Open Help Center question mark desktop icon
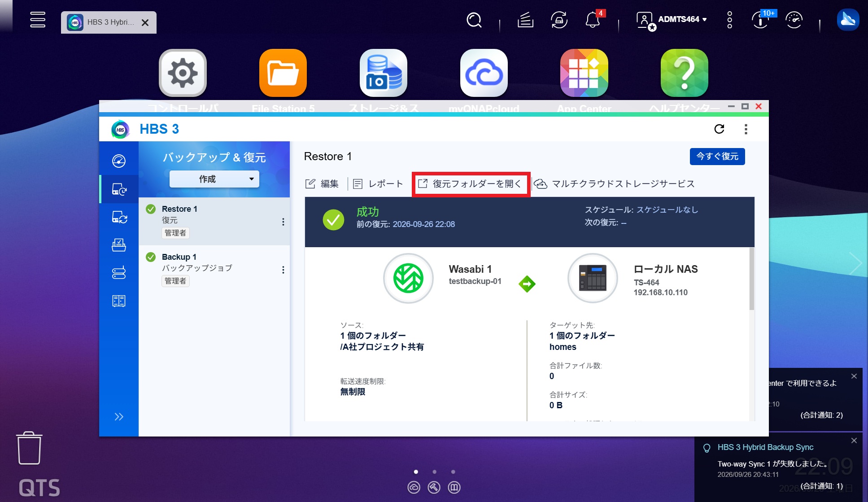Viewport: 868px width, 502px height. (x=685, y=73)
